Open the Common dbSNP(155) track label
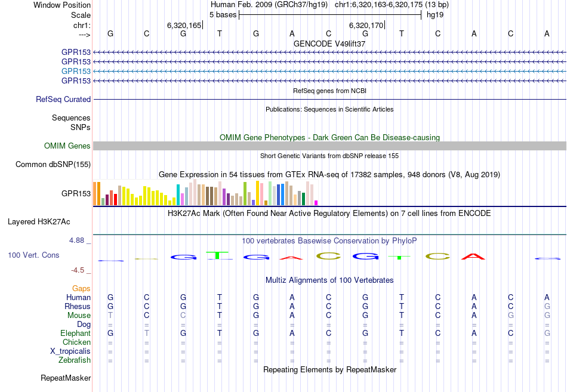Image resolution: width=567 pixels, height=392 pixels. point(53,164)
